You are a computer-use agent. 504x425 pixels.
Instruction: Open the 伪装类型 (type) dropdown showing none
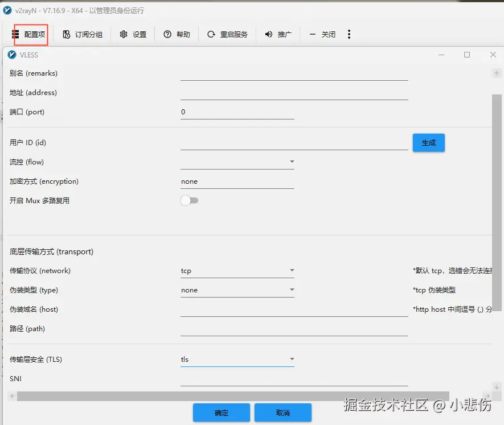click(x=237, y=290)
